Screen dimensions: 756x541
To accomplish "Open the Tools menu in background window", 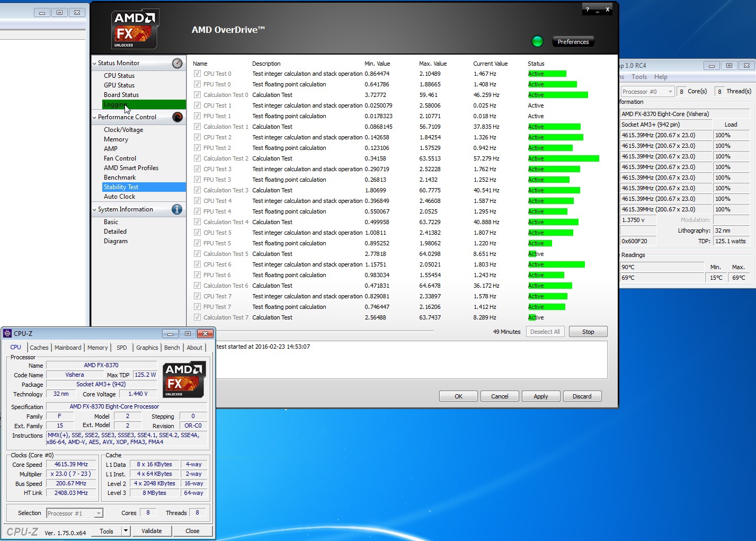I will (639, 77).
